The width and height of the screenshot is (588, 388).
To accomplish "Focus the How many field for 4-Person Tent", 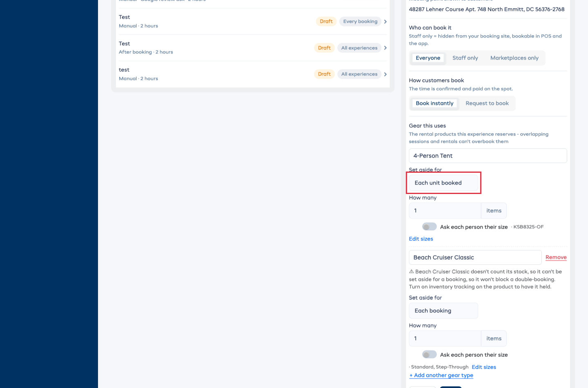I will (445, 211).
